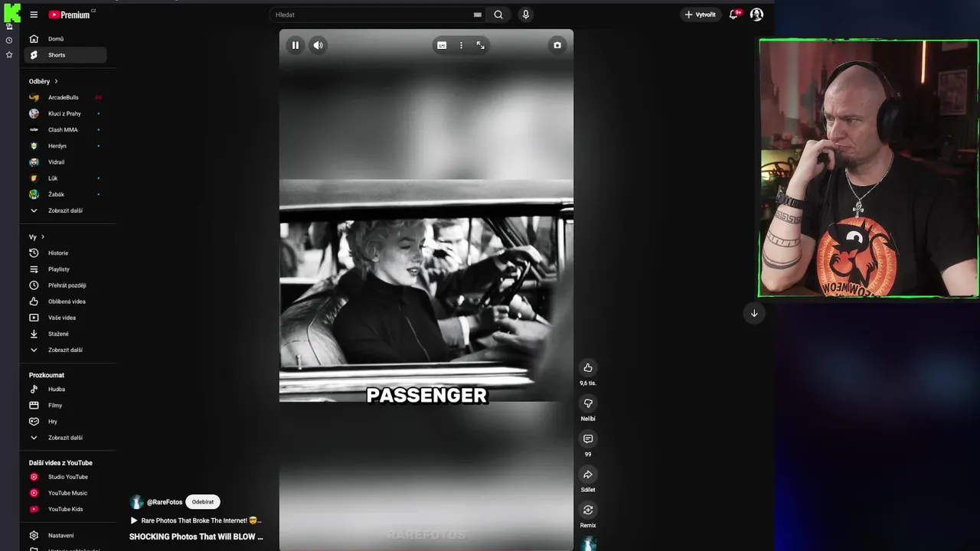Open the hamburger guide menu

click(34, 15)
